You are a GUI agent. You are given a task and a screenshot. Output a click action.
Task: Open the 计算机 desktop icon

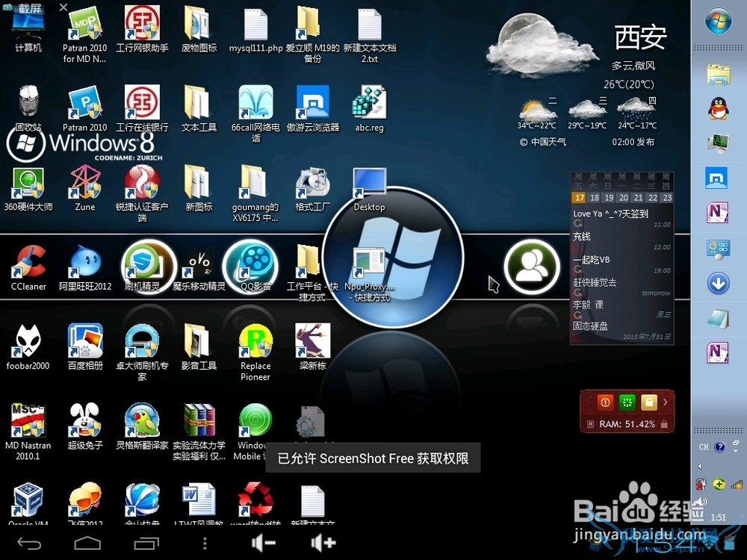click(x=28, y=30)
